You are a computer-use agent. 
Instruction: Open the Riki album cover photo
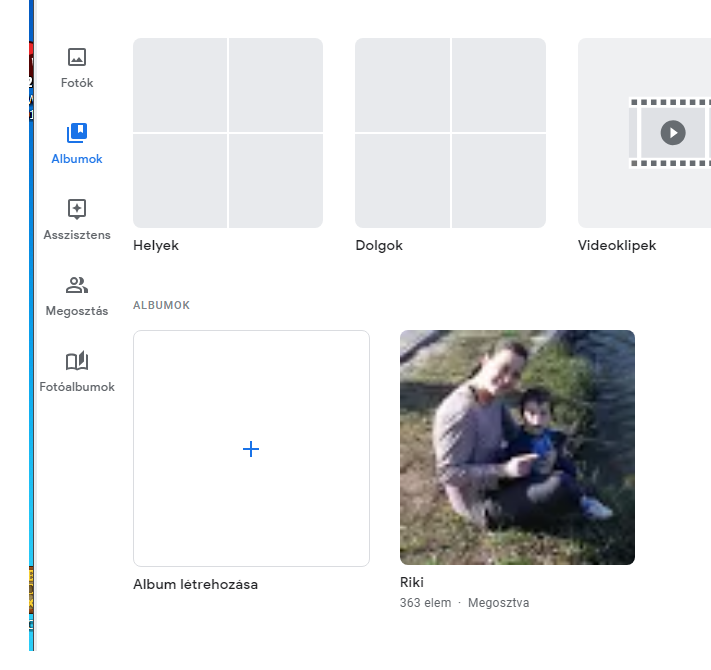[517, 447]
